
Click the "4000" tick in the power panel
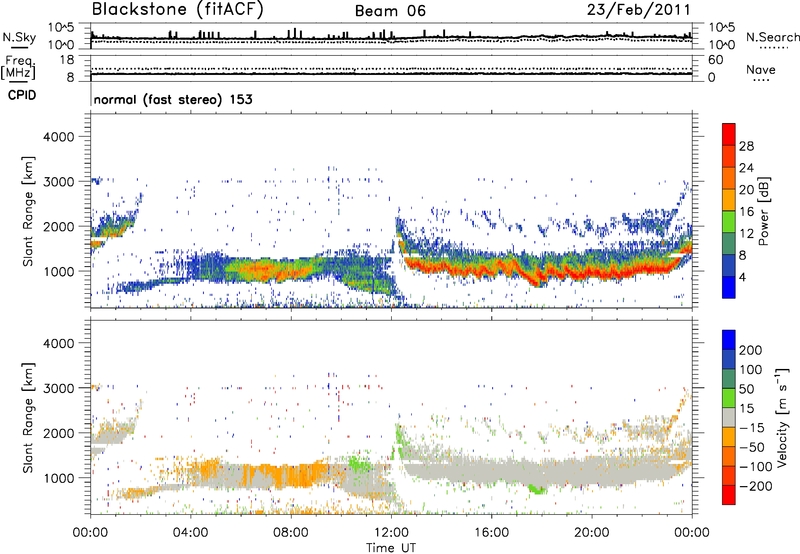(59, 137)
